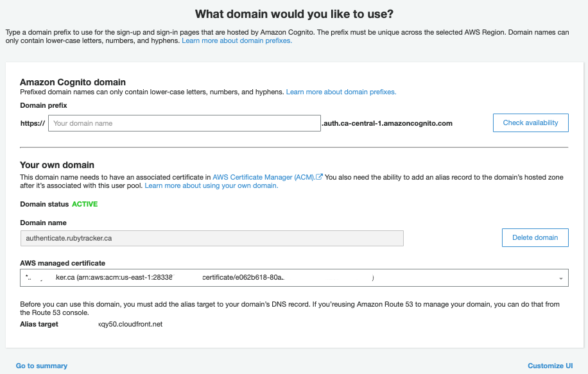The width and height of the screenshot is (588, 374).
Task: Click the Alias target label
Action: 39,324
